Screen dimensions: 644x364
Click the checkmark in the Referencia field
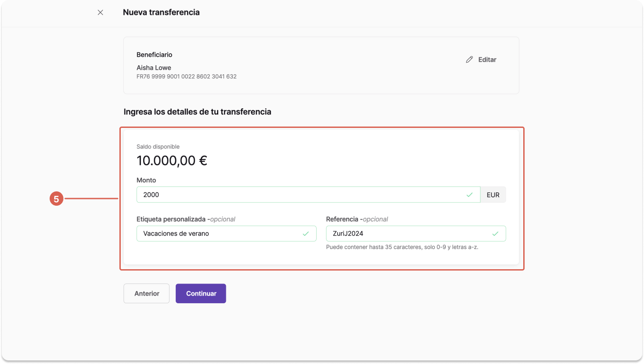[495, 233]
